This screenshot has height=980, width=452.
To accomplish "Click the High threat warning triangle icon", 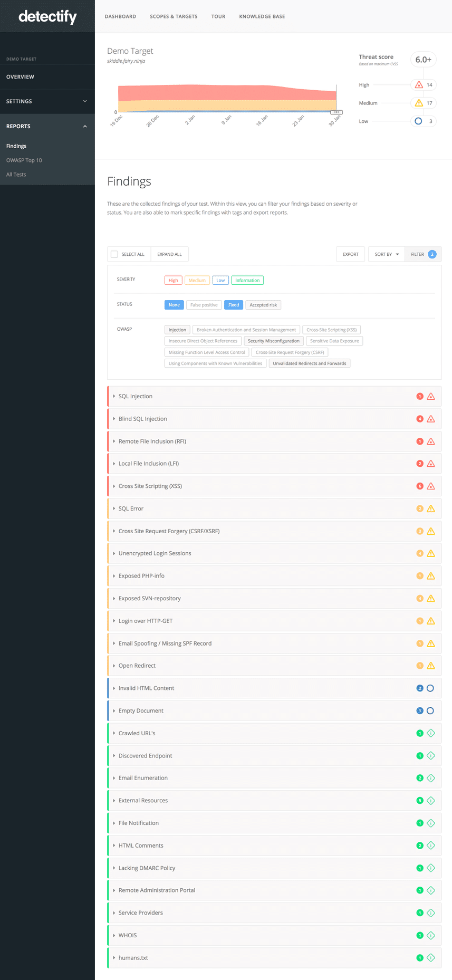I will click(x=419, y=84).
